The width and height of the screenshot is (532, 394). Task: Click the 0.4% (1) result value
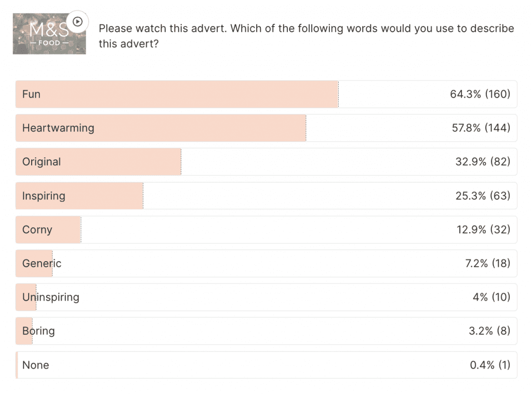[490, 365]
